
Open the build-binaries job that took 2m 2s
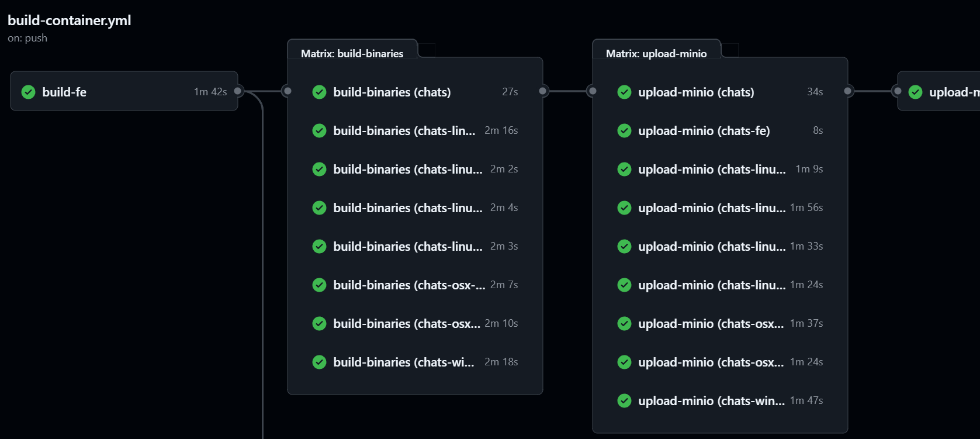tap(407, 169)
